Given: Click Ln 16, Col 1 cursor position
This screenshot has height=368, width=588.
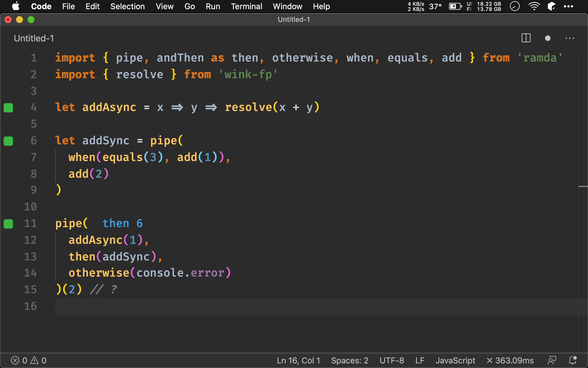Looking at the screenshot, I should 298,361.
